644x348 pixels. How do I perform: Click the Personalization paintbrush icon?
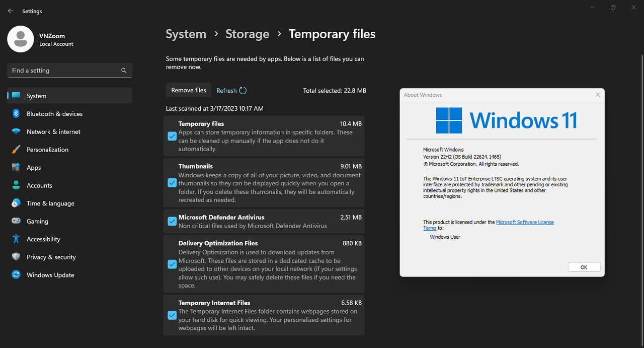(16, 150)
